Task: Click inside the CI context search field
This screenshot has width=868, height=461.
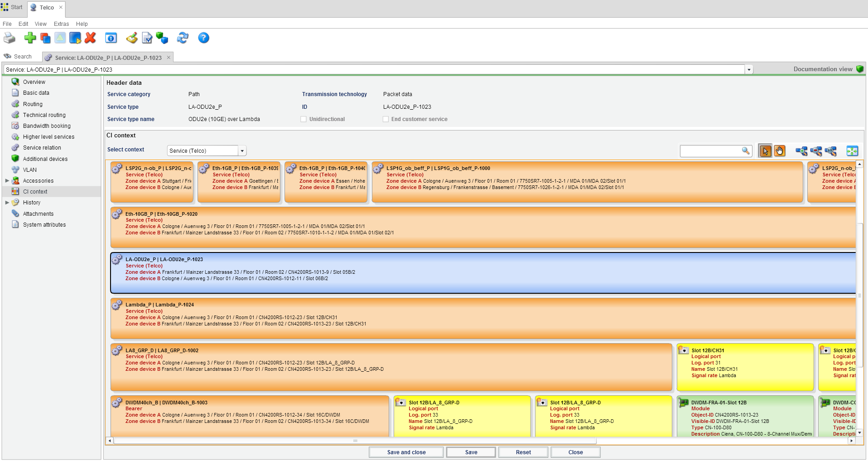Action: 711,150
